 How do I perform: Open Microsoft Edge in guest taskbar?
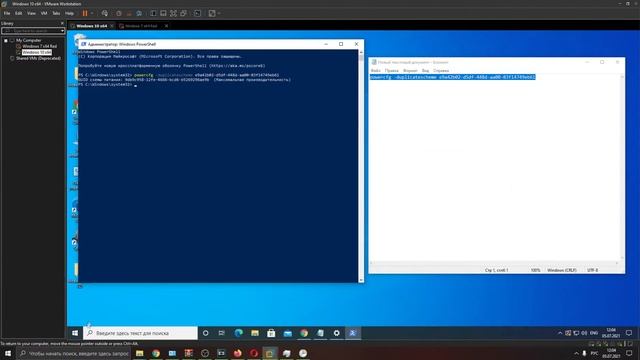pyautogui.click(x=239, y=333)
